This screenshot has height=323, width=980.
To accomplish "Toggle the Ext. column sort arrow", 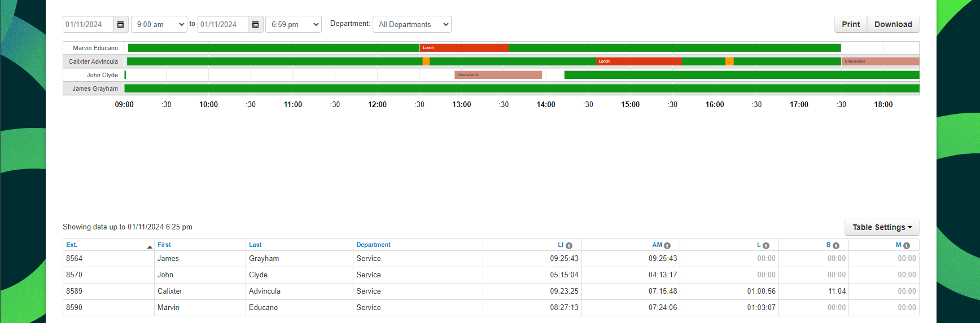I will click(x=150, y=247).
